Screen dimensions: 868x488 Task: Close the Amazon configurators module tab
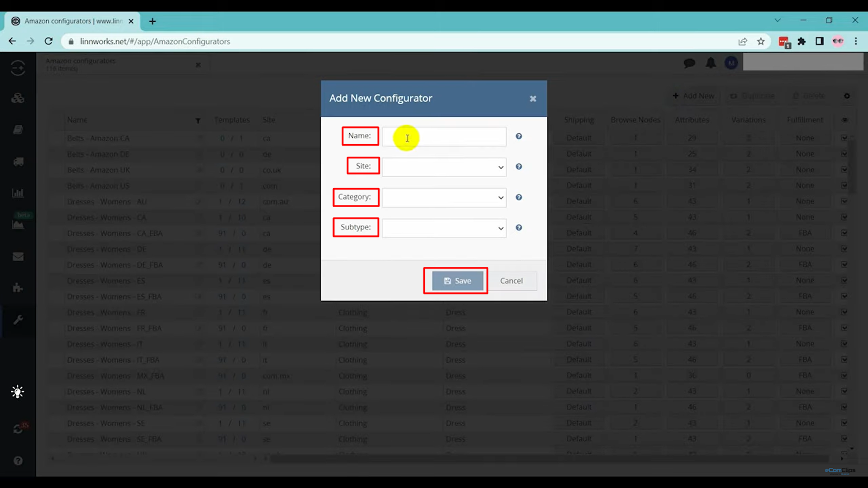198,65
